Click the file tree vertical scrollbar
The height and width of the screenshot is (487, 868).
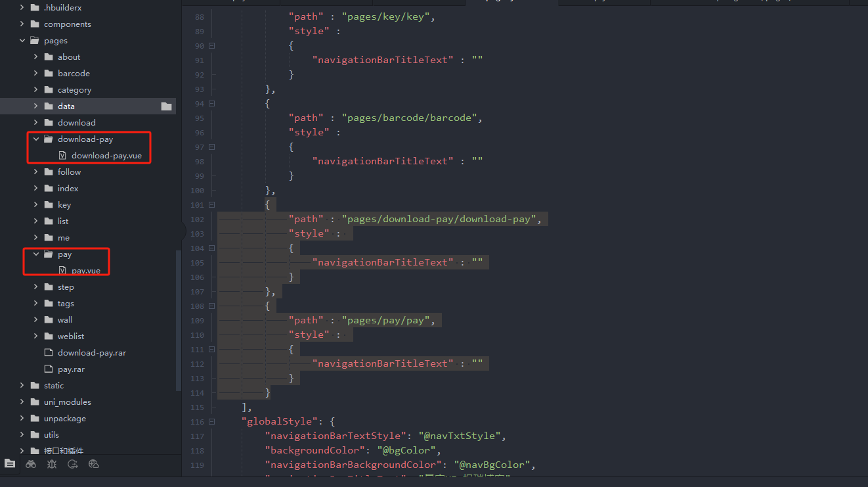178,315
